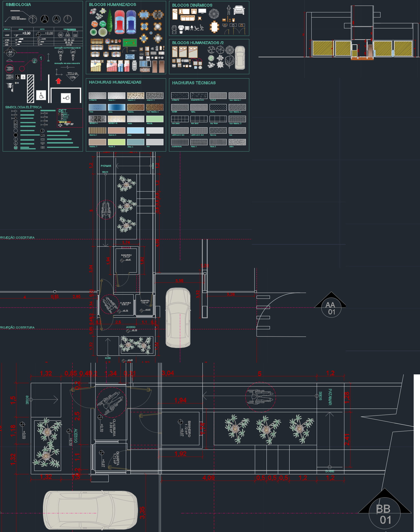420x532 pixels.
Task: Pick the round radial tree in Blocos Dinâmicos
Action: pos(214,14)
